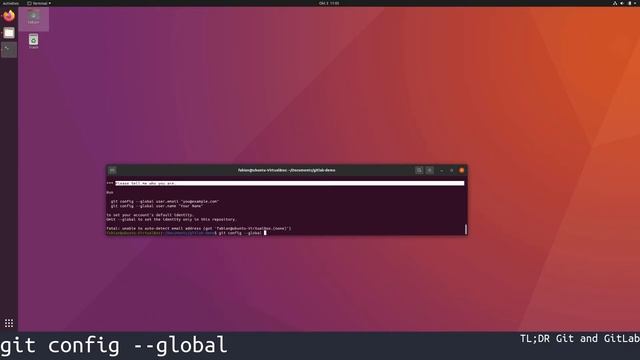Click the Terminal icon in the dock
This screenshot has height=360, width=640.
pos(9,50)
